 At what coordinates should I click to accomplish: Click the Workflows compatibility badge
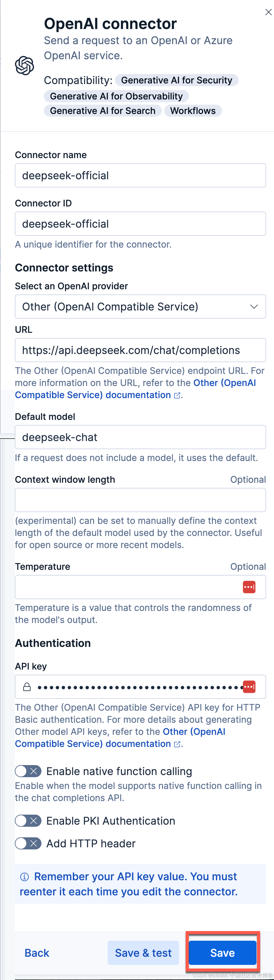pos(193,111)
